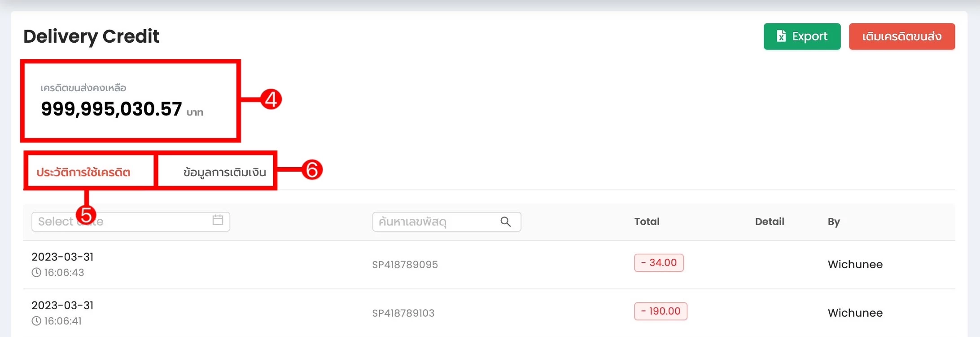Click the By column header
This screenshot has height=337, width=980.
tap(834, 222)
